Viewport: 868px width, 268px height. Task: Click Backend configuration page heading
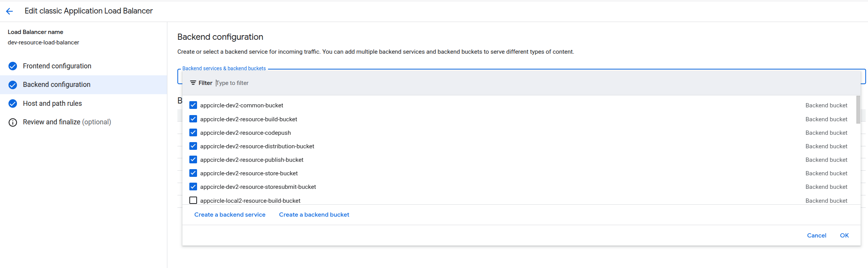[x=220, y=37]
